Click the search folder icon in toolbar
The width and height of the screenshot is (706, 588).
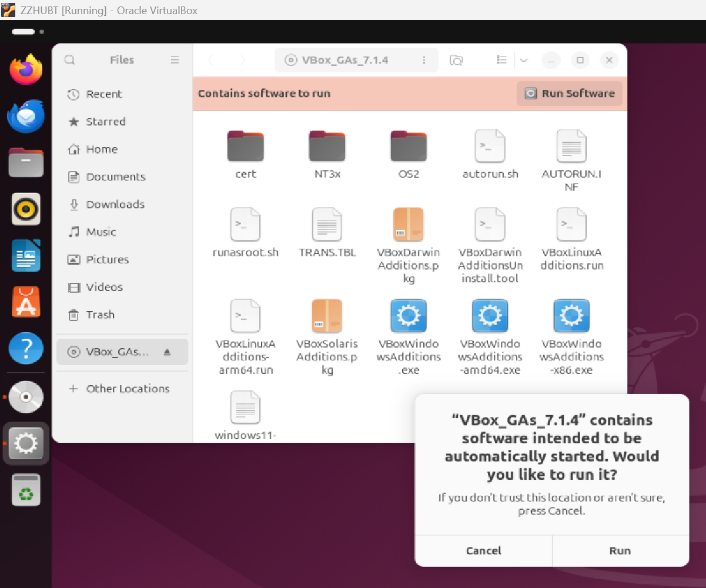click(x=456, y=60)
